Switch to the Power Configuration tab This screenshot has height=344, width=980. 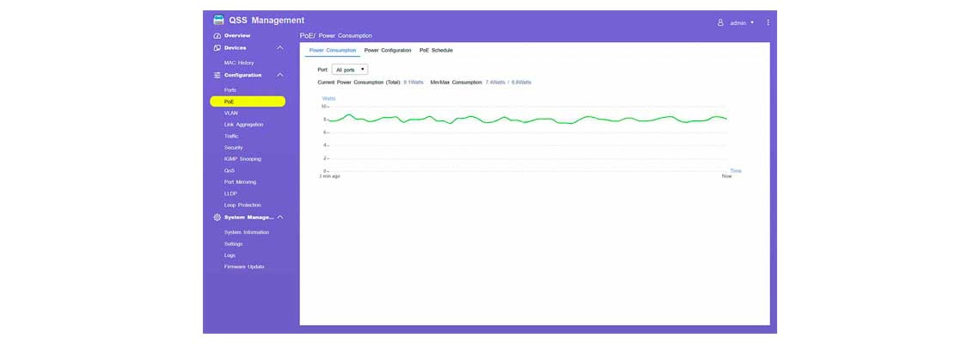(388, 50)
